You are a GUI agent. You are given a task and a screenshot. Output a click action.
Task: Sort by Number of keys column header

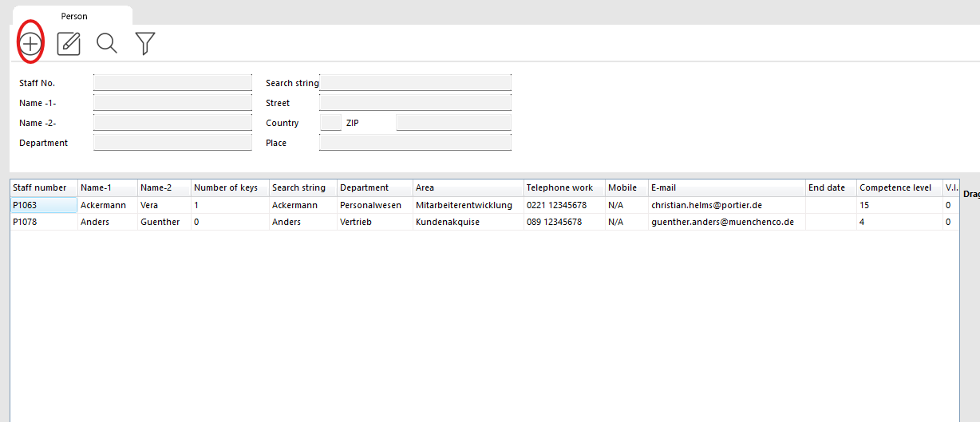click(x=230, y=188)
